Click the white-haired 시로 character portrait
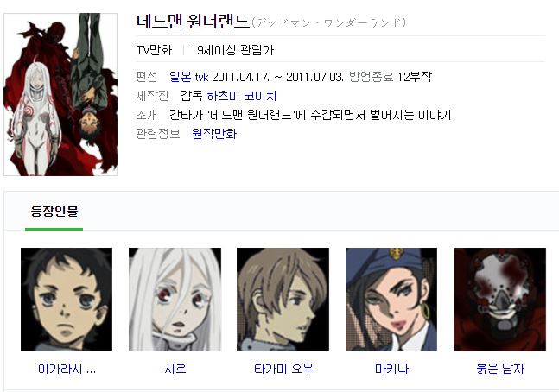Image resolution: width=559 pixels, height=392 pixels. pyautogui.click(x=175, y=300)
